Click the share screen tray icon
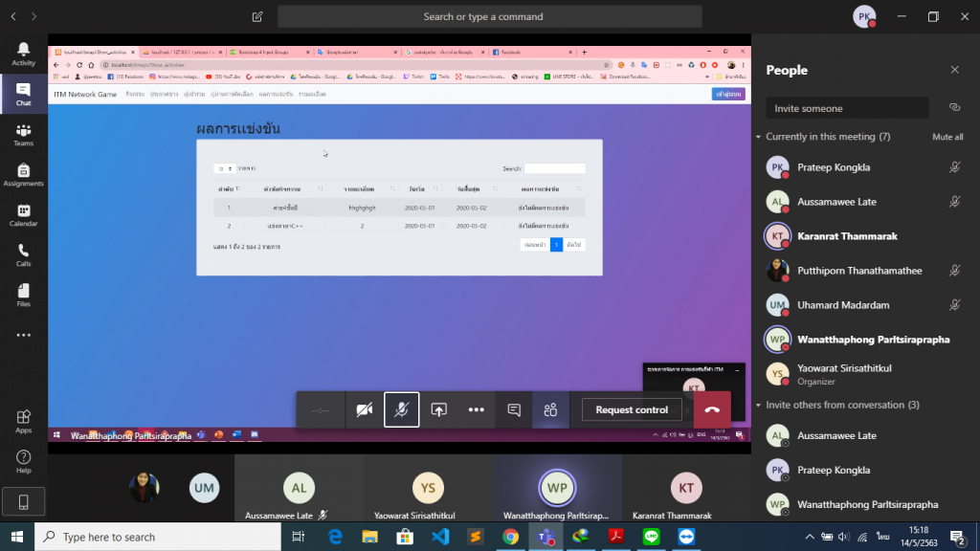Screen dimensions: 980x551 439,409
